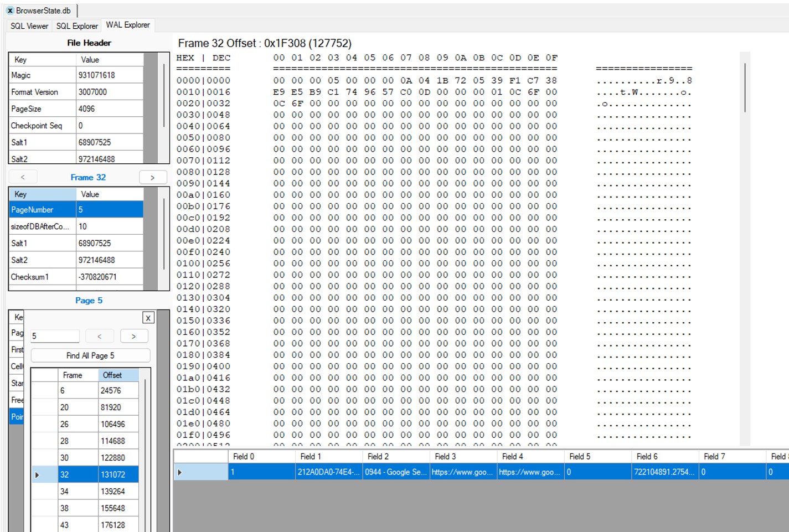Viewport: 789px width, 532px height.
Task: Close the page search popup
Action: tap(148, 318)
